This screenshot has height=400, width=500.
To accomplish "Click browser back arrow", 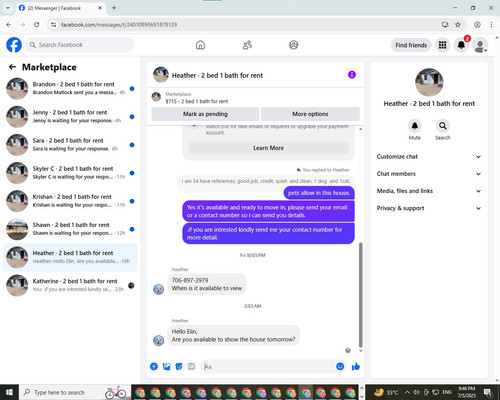I will (x=9, y=25).
